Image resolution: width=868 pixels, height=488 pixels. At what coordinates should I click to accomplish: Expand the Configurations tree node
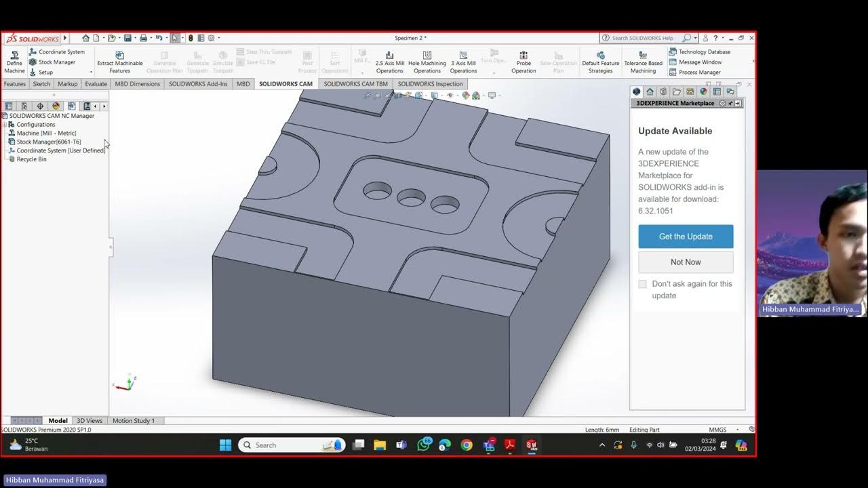(5, 125)
